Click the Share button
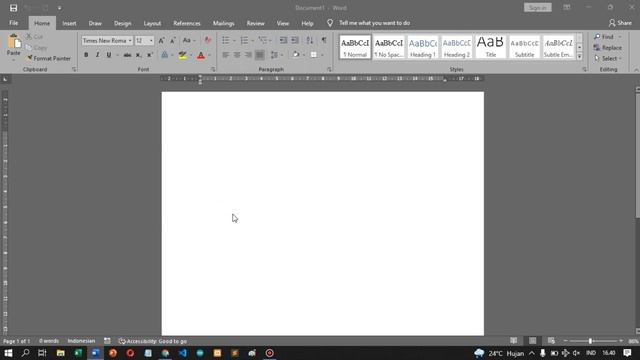 point(620,23)
